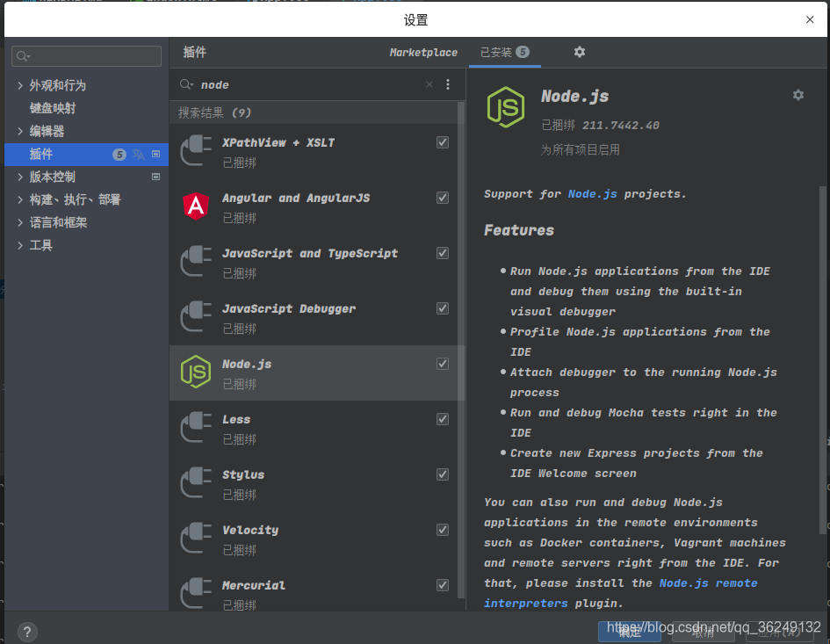
Task: Disable the JavaScript Debugger plugin checkbox
Action: click(443, 308)
